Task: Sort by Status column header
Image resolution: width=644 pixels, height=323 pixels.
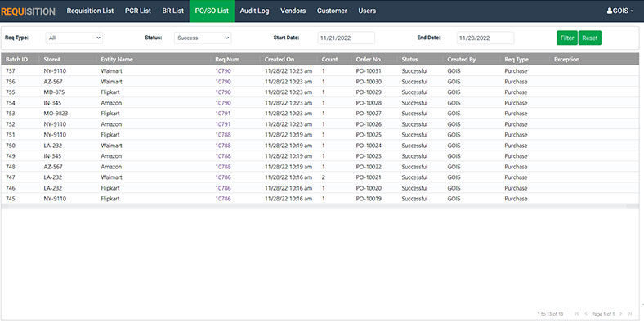Action: coord(409,59)
